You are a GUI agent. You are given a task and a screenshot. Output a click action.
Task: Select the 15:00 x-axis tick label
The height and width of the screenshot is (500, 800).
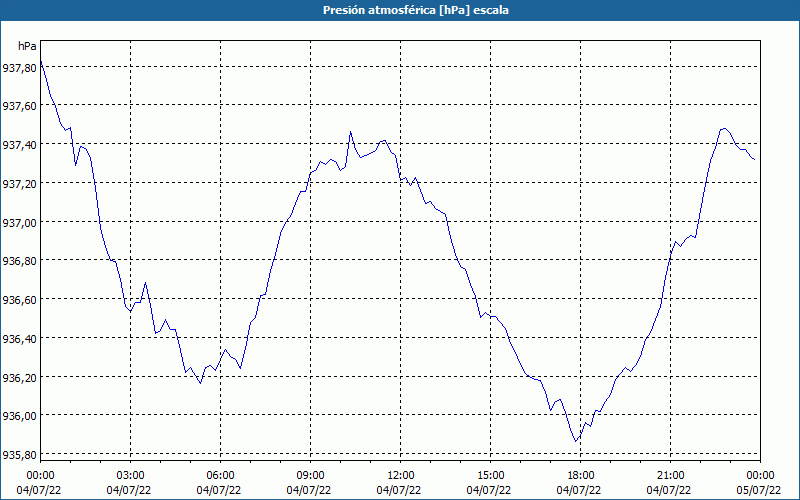pos(490,476)
